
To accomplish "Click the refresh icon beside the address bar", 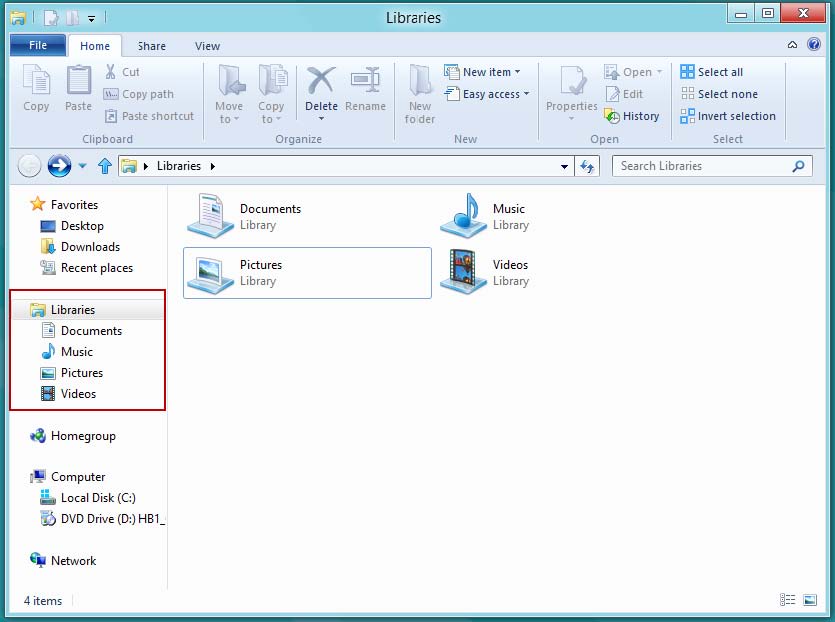I will pyautogui.click(x=587, y=166).
